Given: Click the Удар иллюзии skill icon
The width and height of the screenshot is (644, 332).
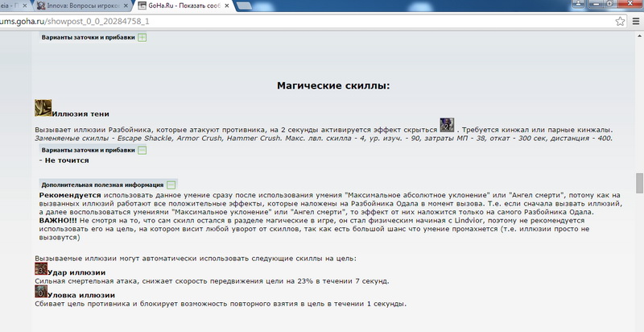Looking at the screenshot, I should point(41,269).
